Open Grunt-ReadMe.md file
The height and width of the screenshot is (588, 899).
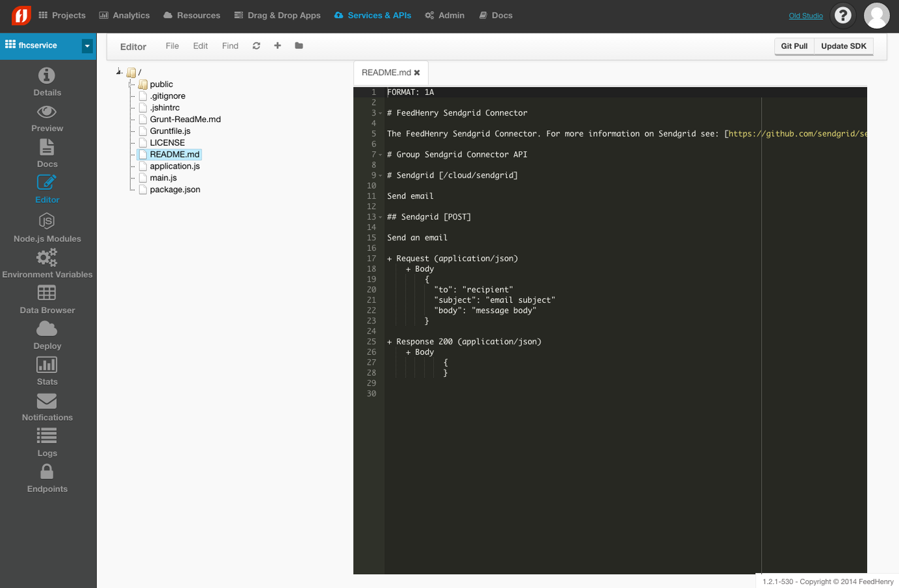186,120
